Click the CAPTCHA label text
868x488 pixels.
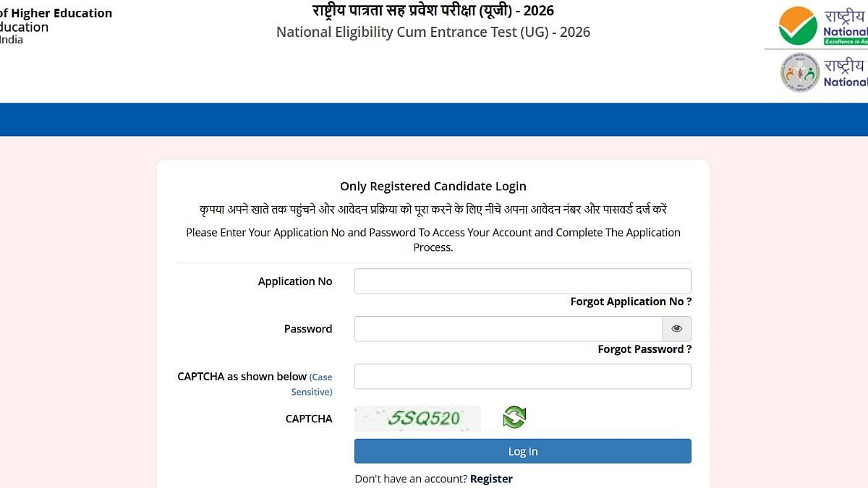coord(309,418)
